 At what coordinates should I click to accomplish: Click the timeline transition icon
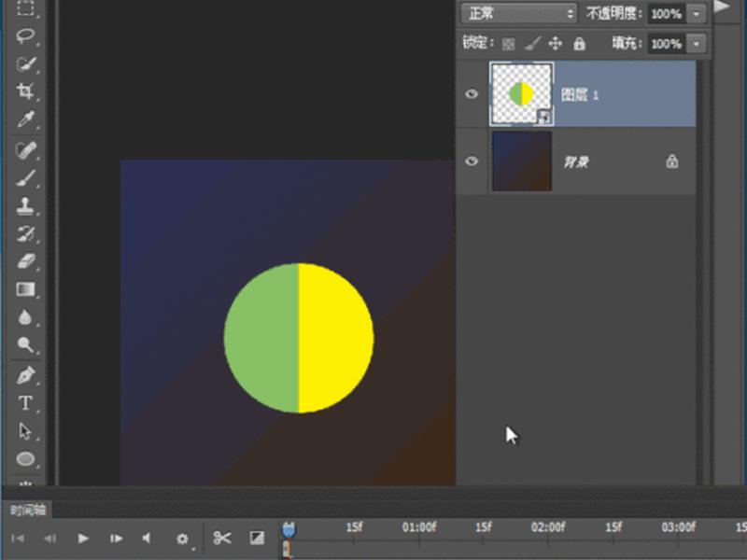click(257, 538)
